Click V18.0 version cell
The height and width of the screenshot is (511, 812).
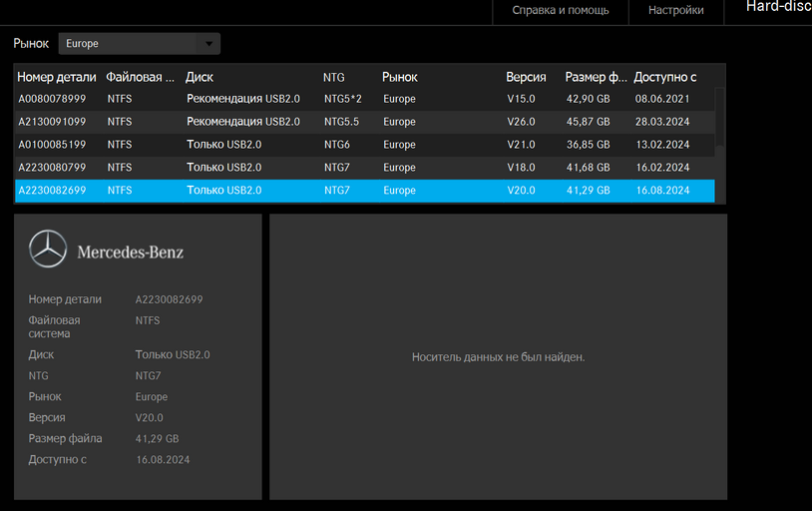521,168
